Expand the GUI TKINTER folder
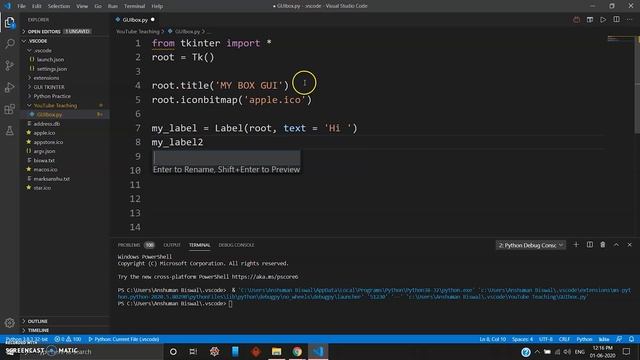This screenshot has width=640, height=360. [49, 87]
